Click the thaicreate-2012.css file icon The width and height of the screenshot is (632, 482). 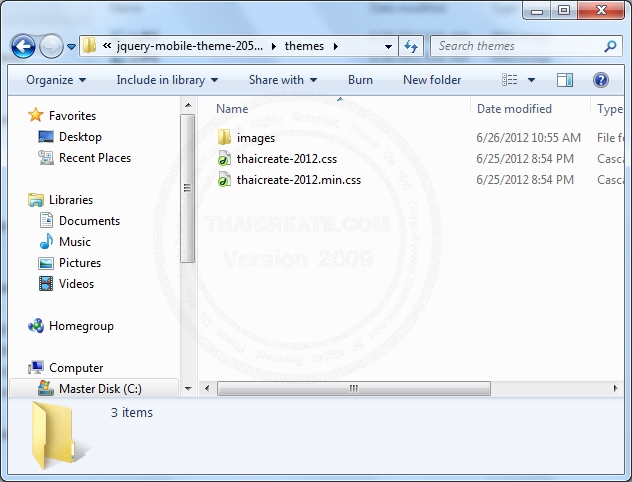[224, 158]
